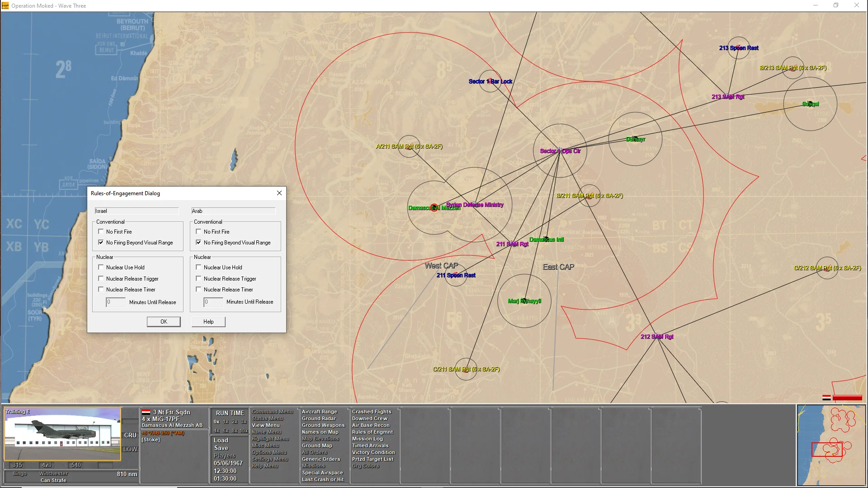Image resolution: width=868 pixels, height=488 pixels.
Task: Select the C/211 SAM Rgt site marker
Action: click(x=466, y=369)
